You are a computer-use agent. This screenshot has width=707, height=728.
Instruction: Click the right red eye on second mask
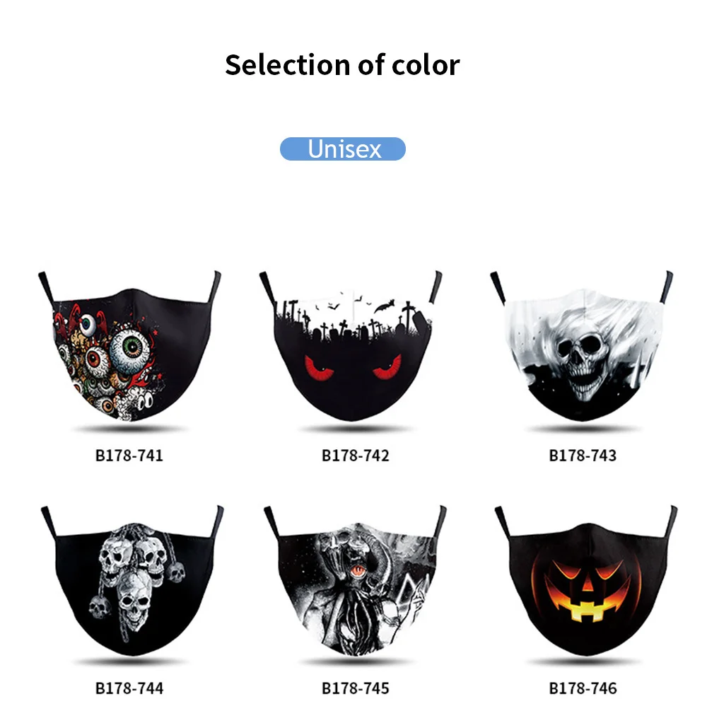point(387,366)
